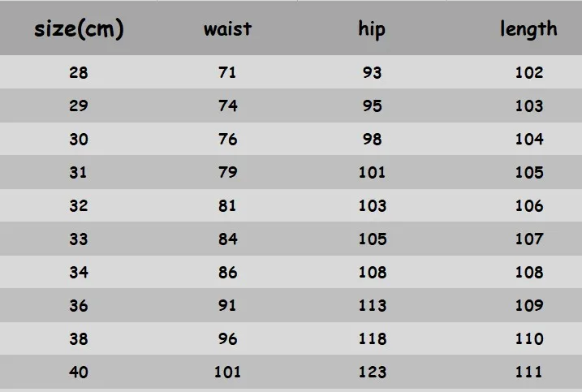Click size 31 in the first column
The width and height of the screenshot is (582, 392).
pyautogui.click(x=78, y=172)
